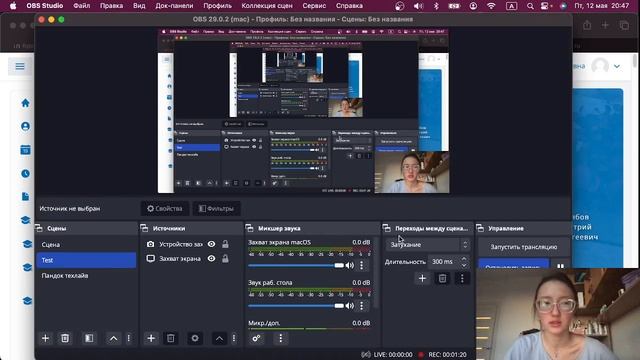The height and width of the screenshot is (360, 640).
Task: Hide the Захват экрана source with eye icon
Action: pyautogui.click(x=211, y=258)
